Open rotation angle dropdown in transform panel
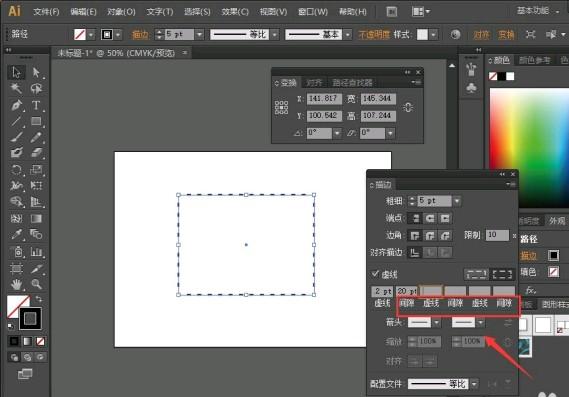 point(337,133)
